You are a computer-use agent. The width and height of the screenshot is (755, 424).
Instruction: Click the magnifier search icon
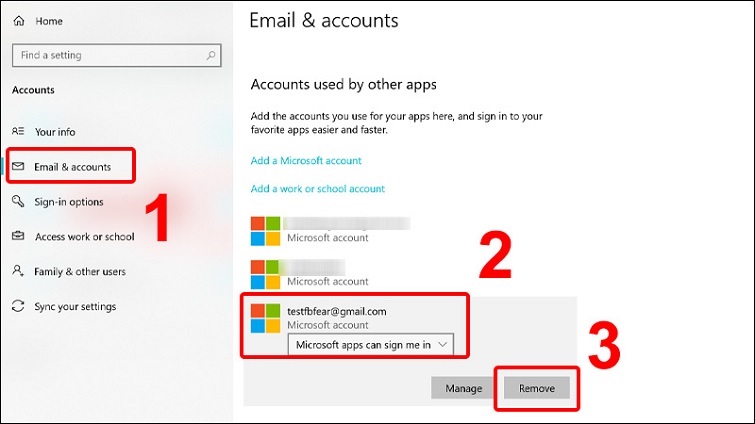point(210,55)
